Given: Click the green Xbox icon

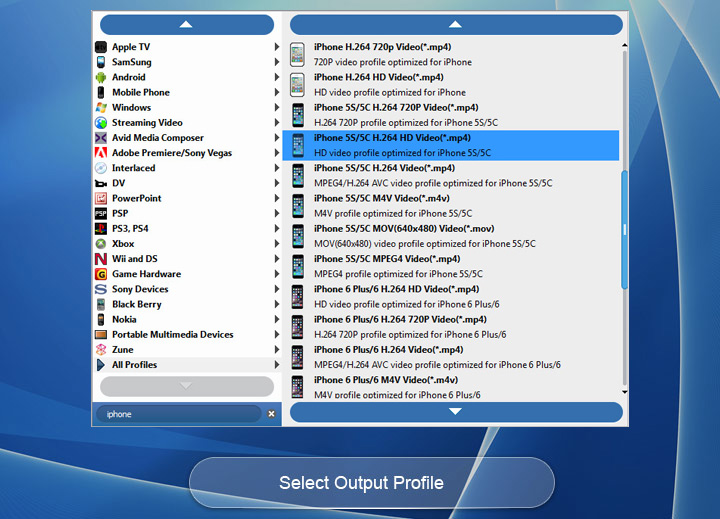Looking at the screenshot, I should click(101, 243).
